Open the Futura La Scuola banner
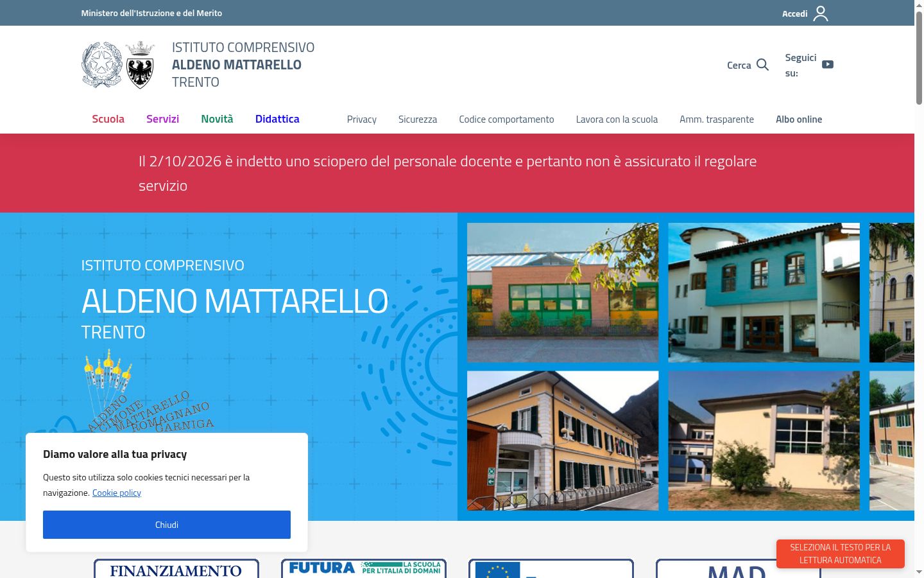The width and height of the screenshot is (924, 578). tap(364, 569)
